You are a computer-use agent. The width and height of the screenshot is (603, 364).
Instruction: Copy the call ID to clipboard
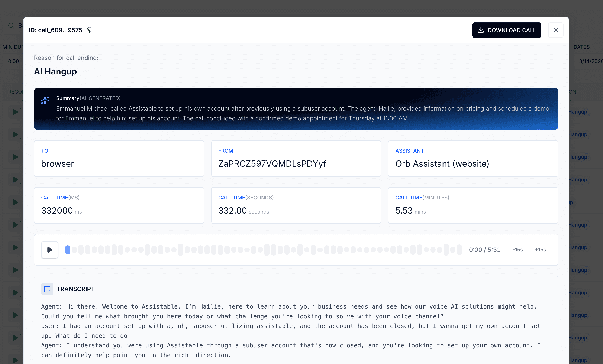tap(88, 30)
